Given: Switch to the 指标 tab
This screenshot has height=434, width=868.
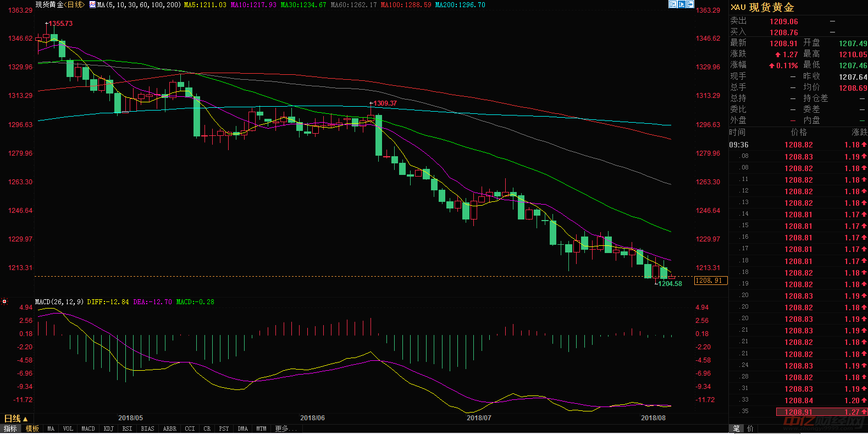Looking at the screenshot, I should pyautogui.click(x=10, y=428).
